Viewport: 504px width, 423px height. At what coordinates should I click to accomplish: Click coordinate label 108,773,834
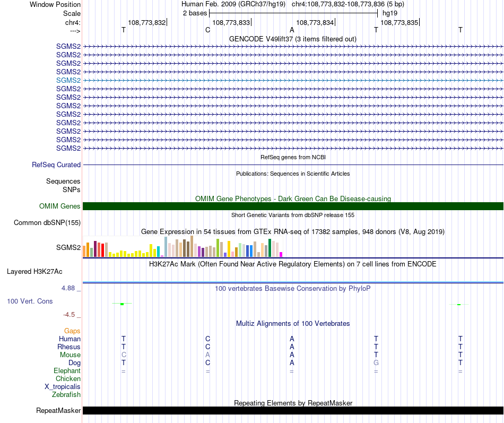click(x=315, y=22)
